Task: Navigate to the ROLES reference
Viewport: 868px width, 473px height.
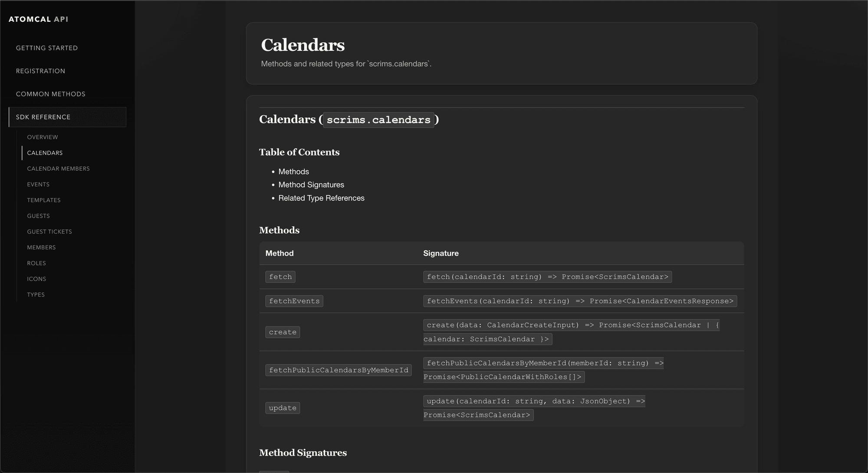Action: coord(36,263)
